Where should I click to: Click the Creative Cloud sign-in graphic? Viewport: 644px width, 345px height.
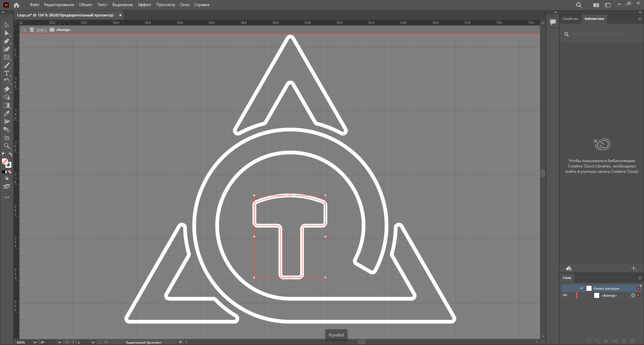click(x=602, y=144)
